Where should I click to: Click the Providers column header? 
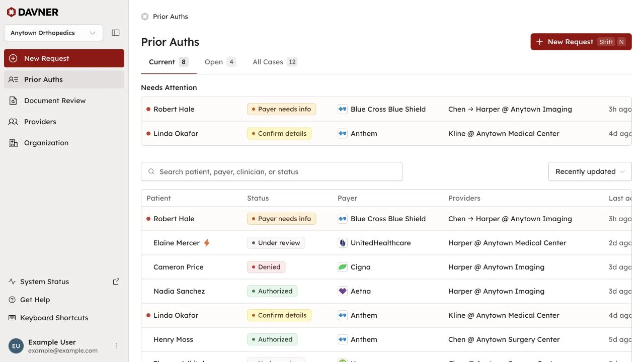click(464, 198)
